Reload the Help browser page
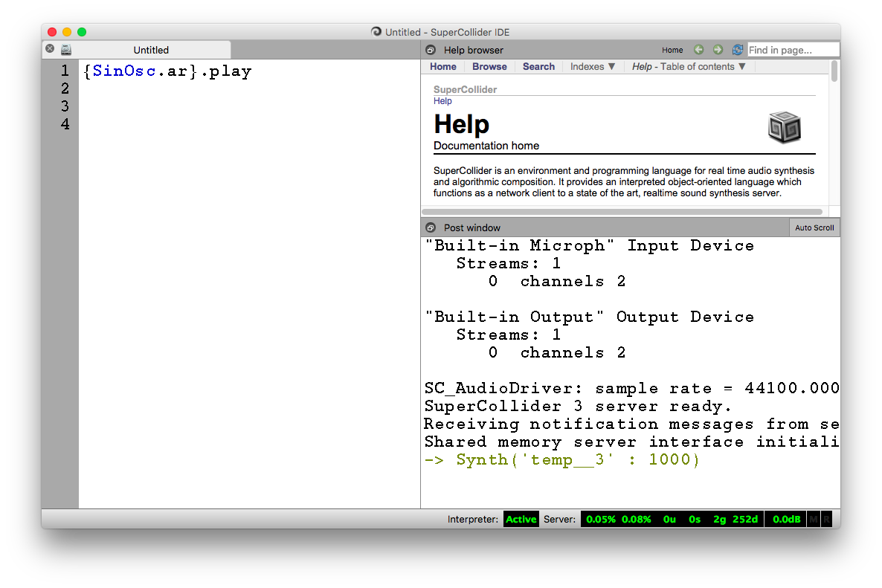The image size is (882, 588). (x=737, y=50)
